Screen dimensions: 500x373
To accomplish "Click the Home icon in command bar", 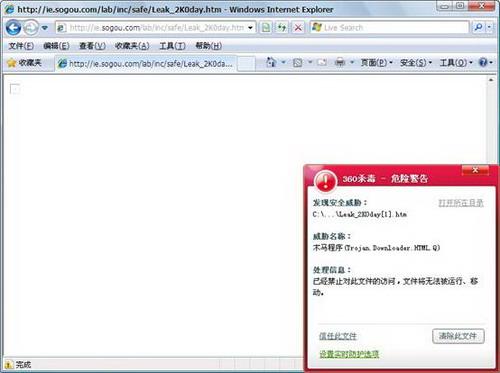I will coord(272,62).
